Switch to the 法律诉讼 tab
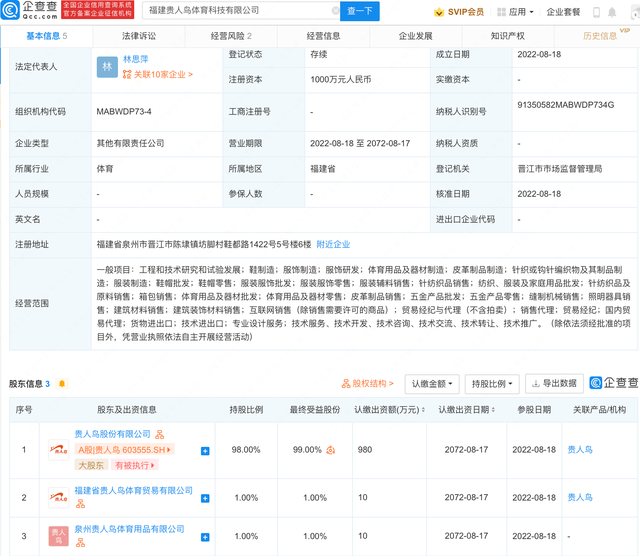The height and width of the screenshot is (556, 640). pyautogui.click(x=139, y=36)
